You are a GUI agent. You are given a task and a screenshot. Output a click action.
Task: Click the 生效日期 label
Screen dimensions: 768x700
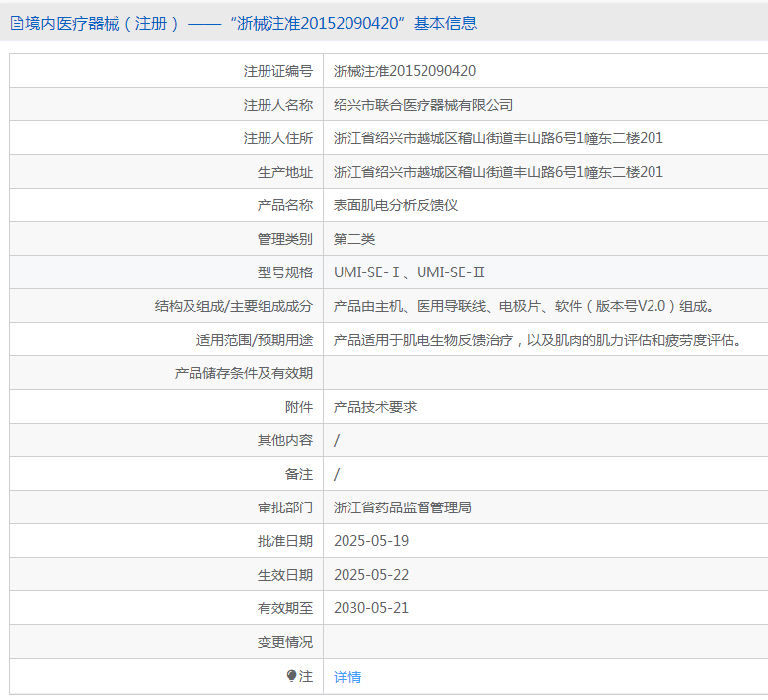pyautogui.click(x=285, y=575)
